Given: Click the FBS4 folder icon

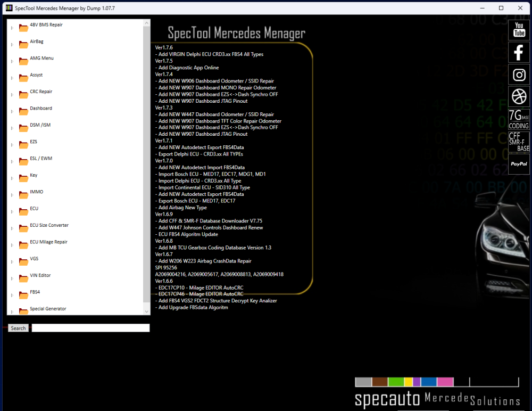Looking at the screenshot, I should [23, 294].
